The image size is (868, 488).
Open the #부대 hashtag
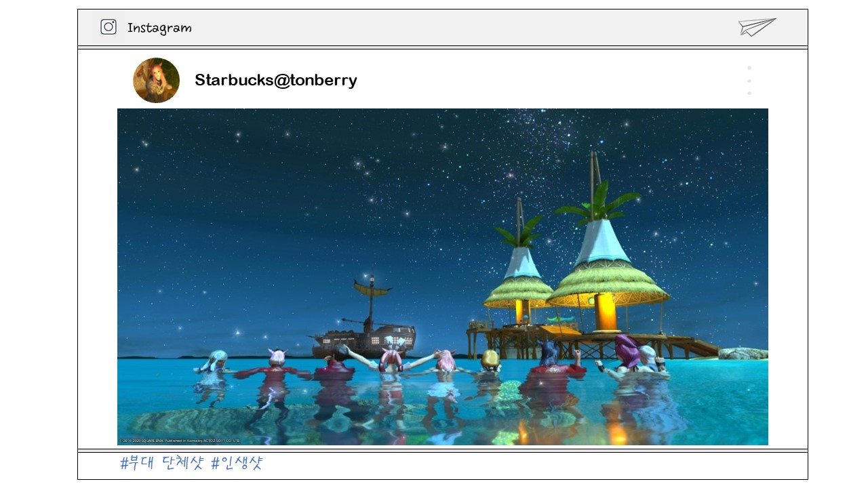pyautogui.click(x=138, y=464)
